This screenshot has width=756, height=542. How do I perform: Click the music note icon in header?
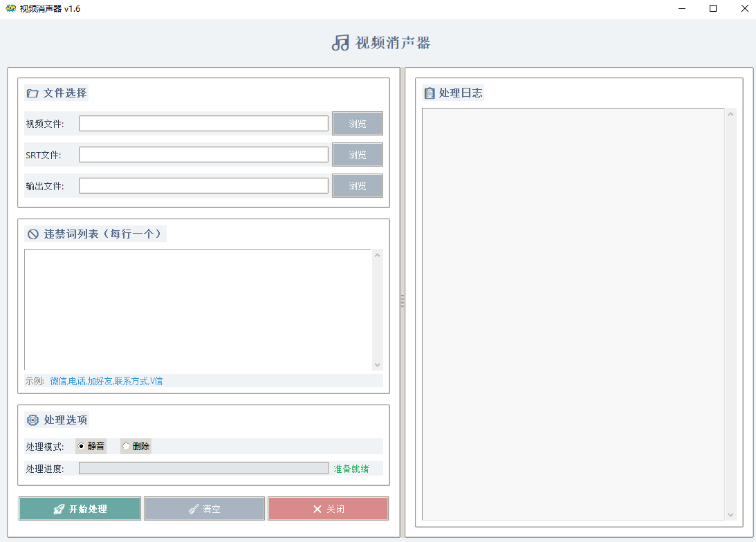coord(340,43)
